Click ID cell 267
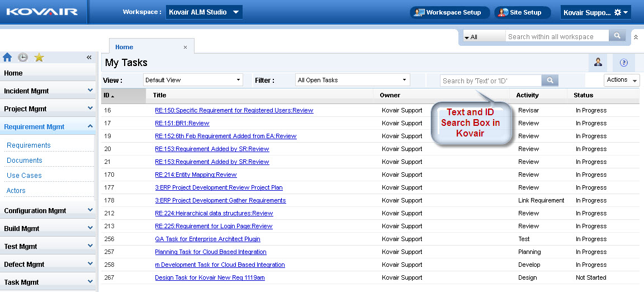 pyautogui.click(x=109, y=277)
